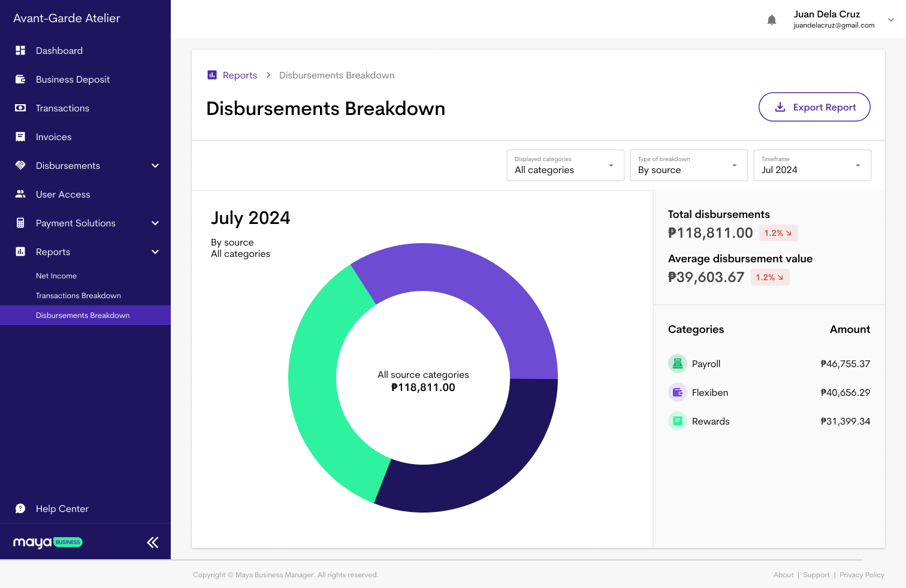Click the Dashboard grid icon
Image resolution: width=906 pixels, height=588 pixels.
click(20, 51)
